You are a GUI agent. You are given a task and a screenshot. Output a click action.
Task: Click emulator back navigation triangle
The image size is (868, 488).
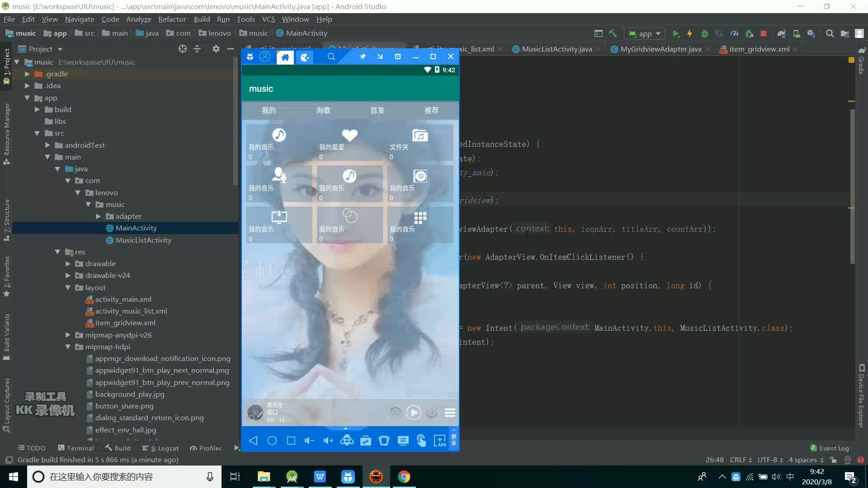pos(253,441)
